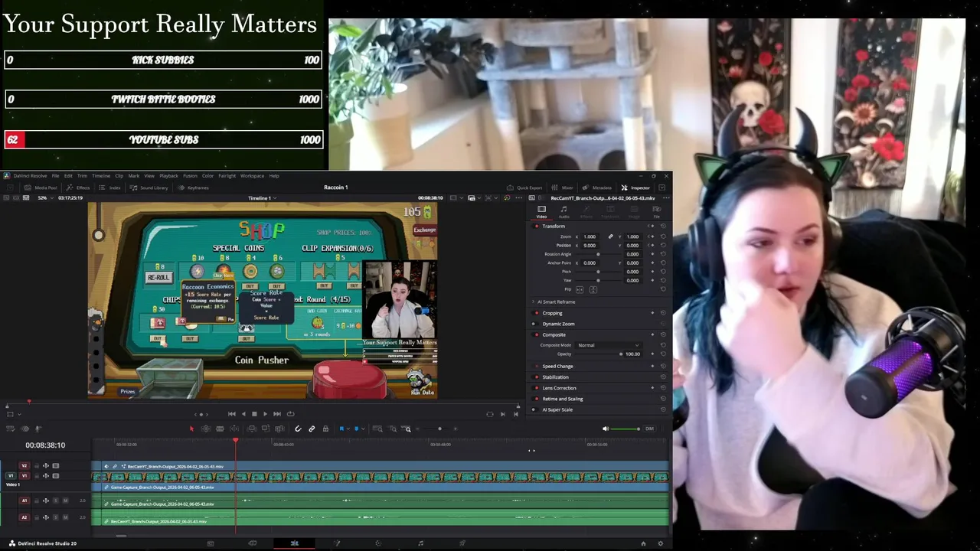Open Composite Mode Normal dropdown
Screen dimensions: 980x551
(x=609, y=345)
